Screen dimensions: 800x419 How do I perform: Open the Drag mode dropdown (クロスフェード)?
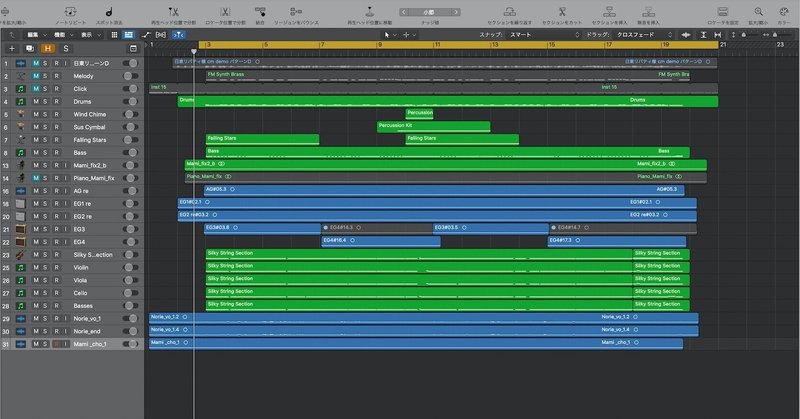(644, 35)
